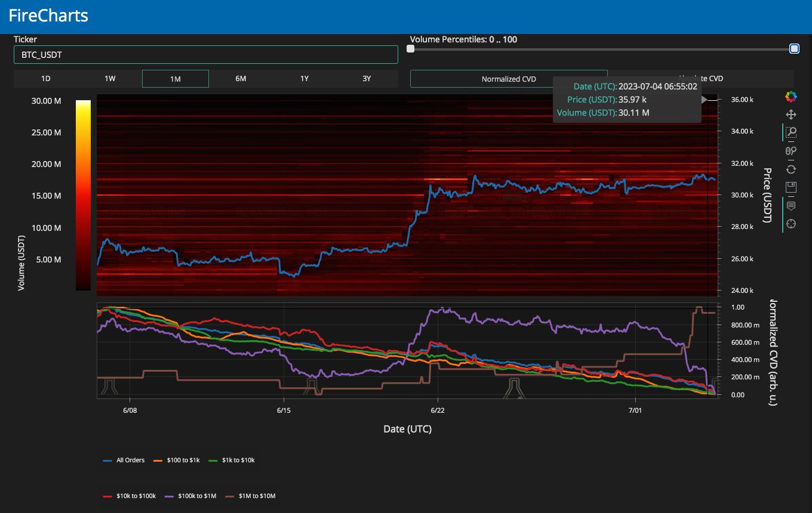Image resolution: width=812 pixels, height=513 pixels.
Task: Switch to the 1D timeframe tab
Action: (x=46, y=79)
